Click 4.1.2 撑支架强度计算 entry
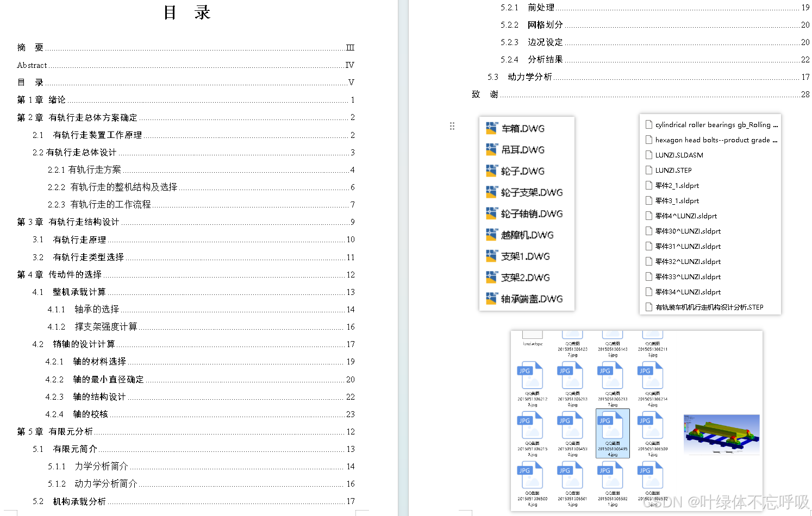Viewport: 812px width, 516px height. 201,326
